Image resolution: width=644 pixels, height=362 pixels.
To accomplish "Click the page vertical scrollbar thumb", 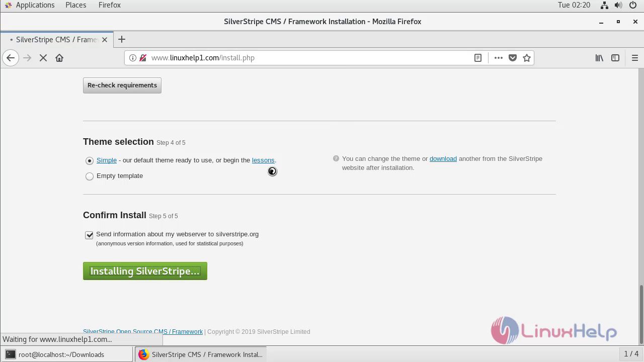I will 641,314.
